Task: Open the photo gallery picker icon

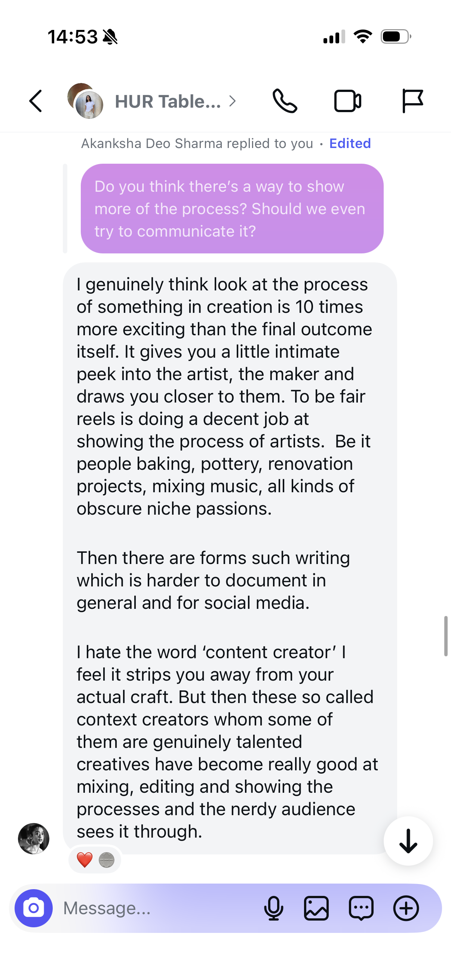Action: point(316,908)
